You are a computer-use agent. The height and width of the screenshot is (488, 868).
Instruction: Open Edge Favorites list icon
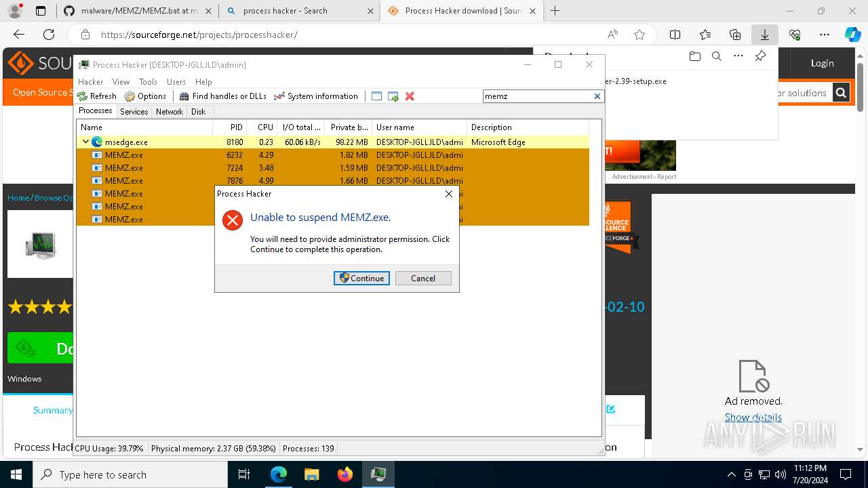705,35
